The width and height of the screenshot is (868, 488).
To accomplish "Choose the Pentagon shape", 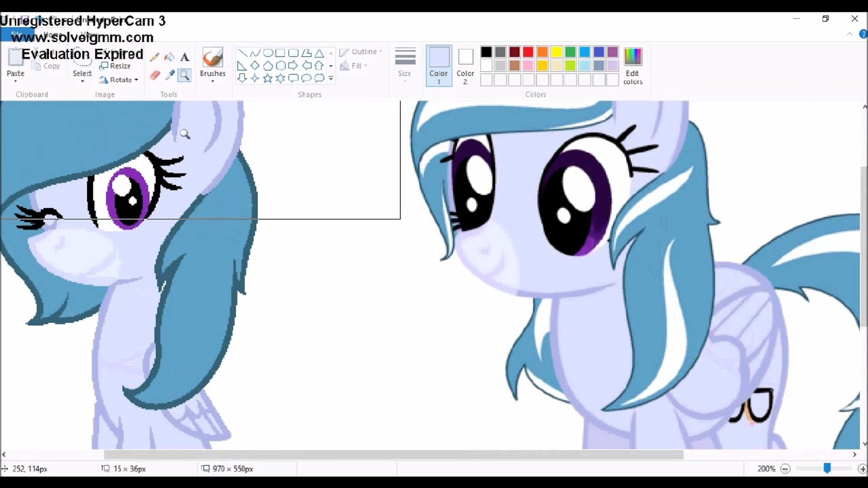I will (268, 66).
